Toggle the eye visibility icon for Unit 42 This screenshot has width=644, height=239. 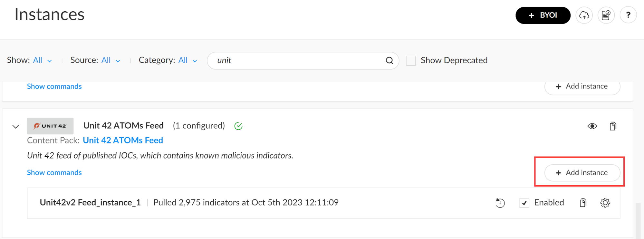[592, 126]
